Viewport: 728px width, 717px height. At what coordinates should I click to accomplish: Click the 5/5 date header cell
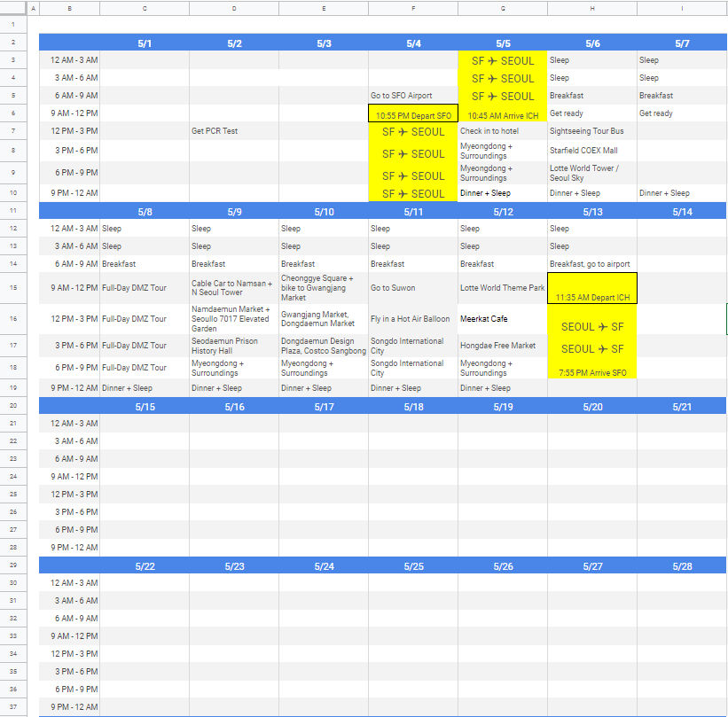pos(503,43)
